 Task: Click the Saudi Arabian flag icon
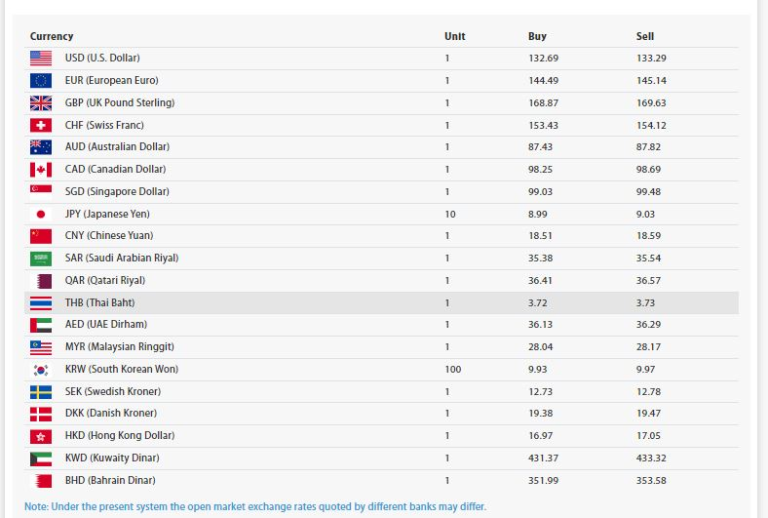[x=41, y=258]
